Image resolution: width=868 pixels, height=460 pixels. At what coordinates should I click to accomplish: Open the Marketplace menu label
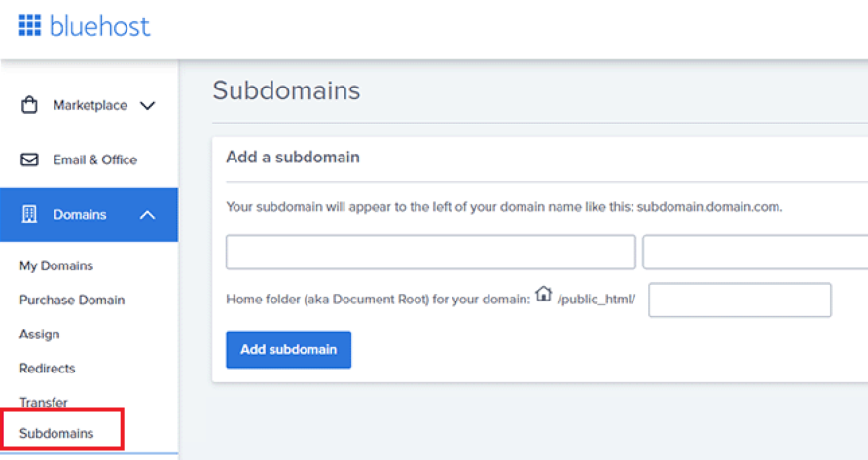pyautogui.click(x=90, y=105)
